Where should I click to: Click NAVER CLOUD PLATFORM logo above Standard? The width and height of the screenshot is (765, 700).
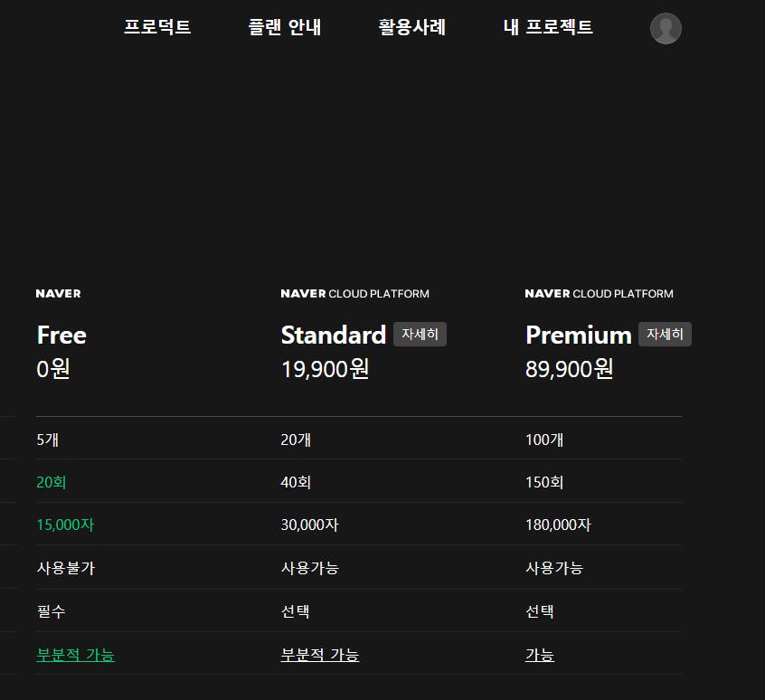coord(355,294)
